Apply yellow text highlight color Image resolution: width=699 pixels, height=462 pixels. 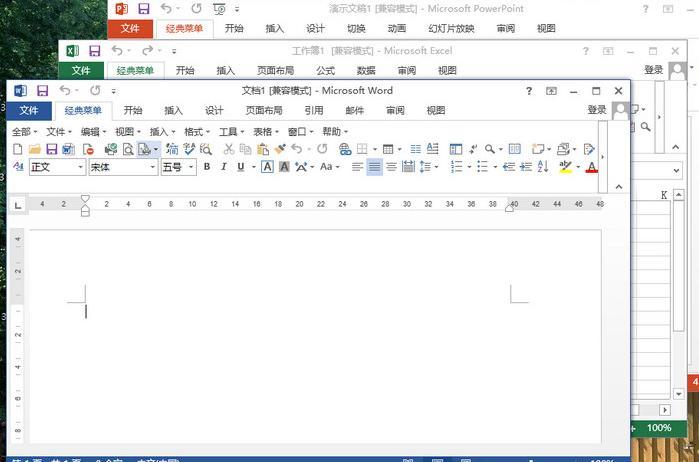566,167
